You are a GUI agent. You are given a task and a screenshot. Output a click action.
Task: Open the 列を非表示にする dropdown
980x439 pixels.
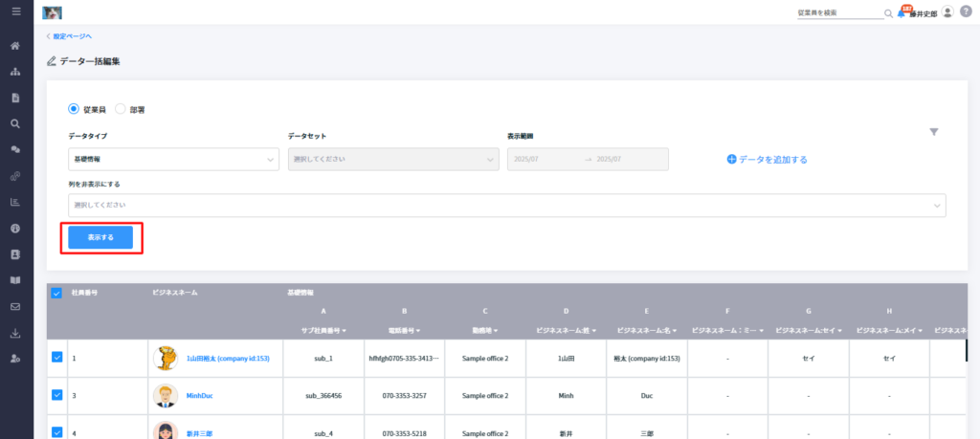pos(507,206)
